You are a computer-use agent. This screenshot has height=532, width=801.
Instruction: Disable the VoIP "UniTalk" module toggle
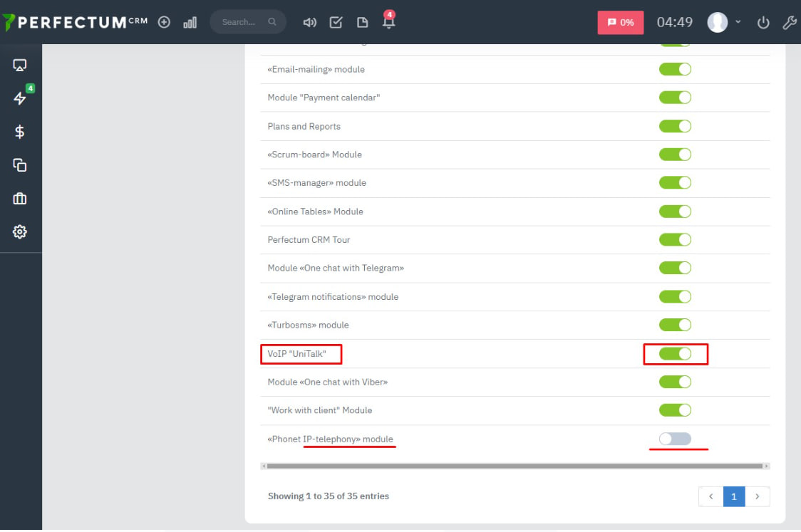675,354
